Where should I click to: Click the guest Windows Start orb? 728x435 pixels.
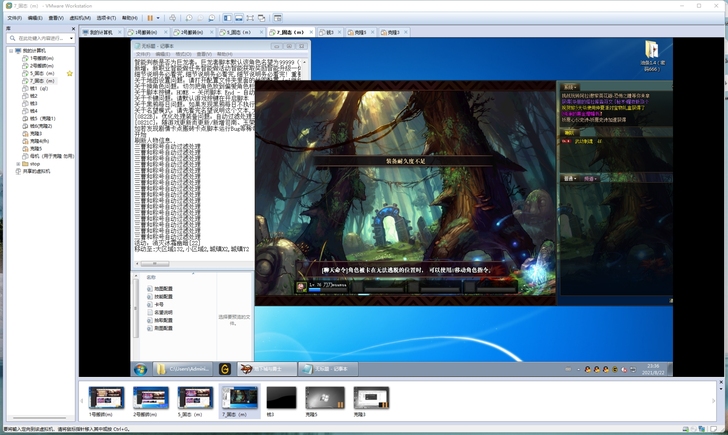coord(141,369)
